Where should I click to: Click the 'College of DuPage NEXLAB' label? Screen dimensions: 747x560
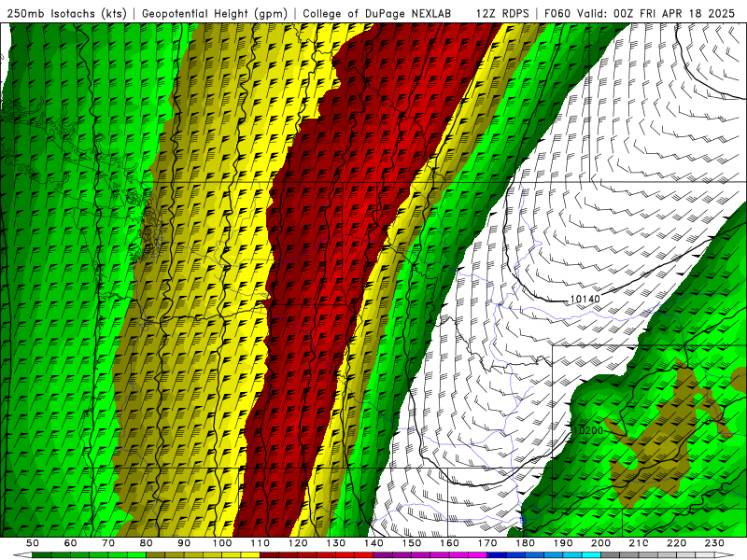point(377,13)
